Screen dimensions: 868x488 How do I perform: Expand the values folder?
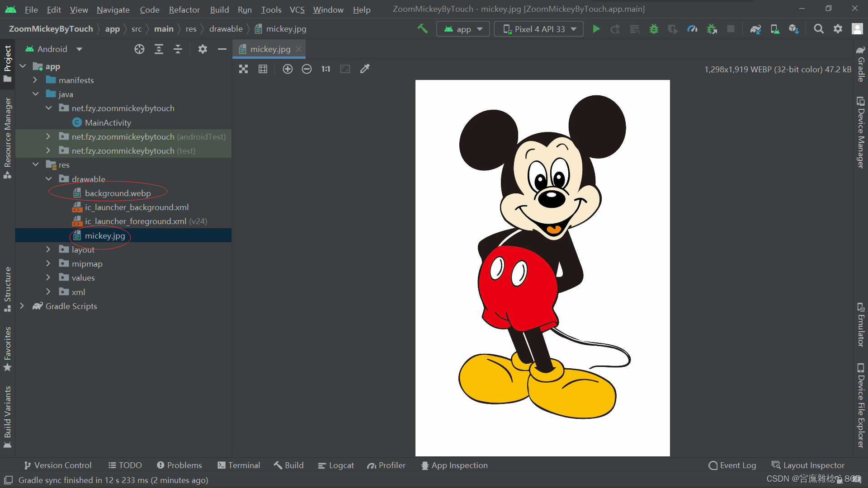(48, 277)
